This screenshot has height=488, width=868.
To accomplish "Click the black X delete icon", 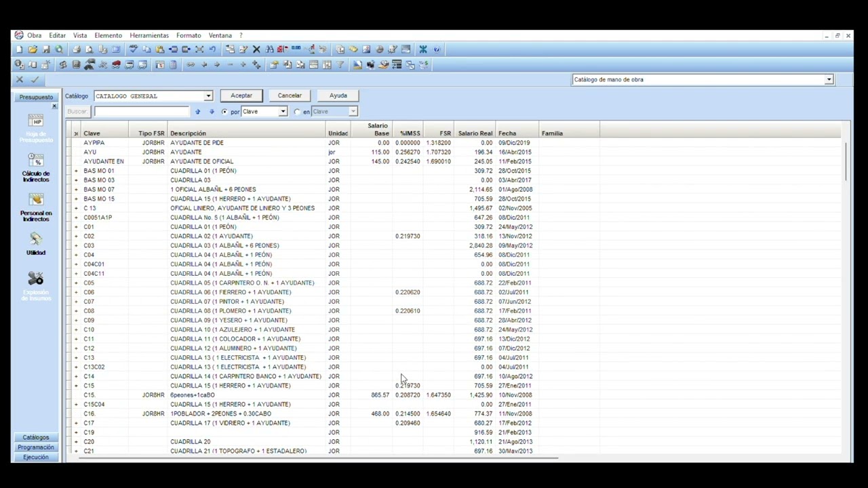I will [x=256, y=49].
